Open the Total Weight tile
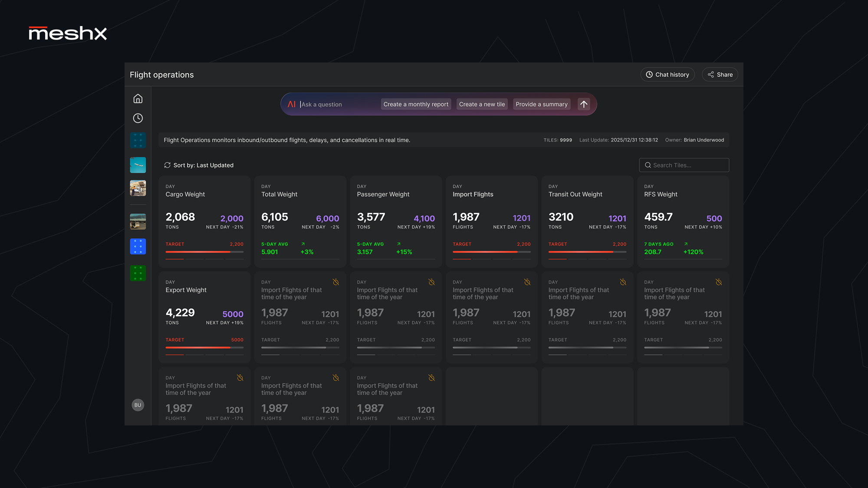868x488 pixels. [x=300, y=222]
